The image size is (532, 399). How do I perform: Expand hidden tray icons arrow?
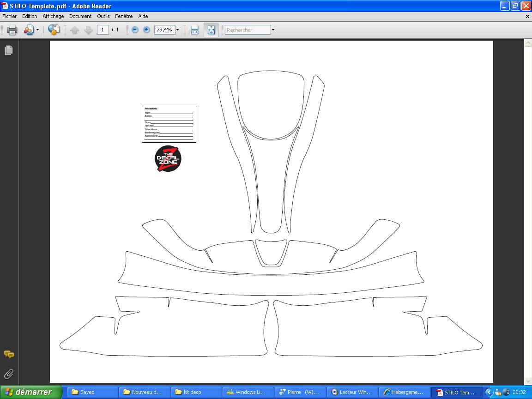pos(489,393)
